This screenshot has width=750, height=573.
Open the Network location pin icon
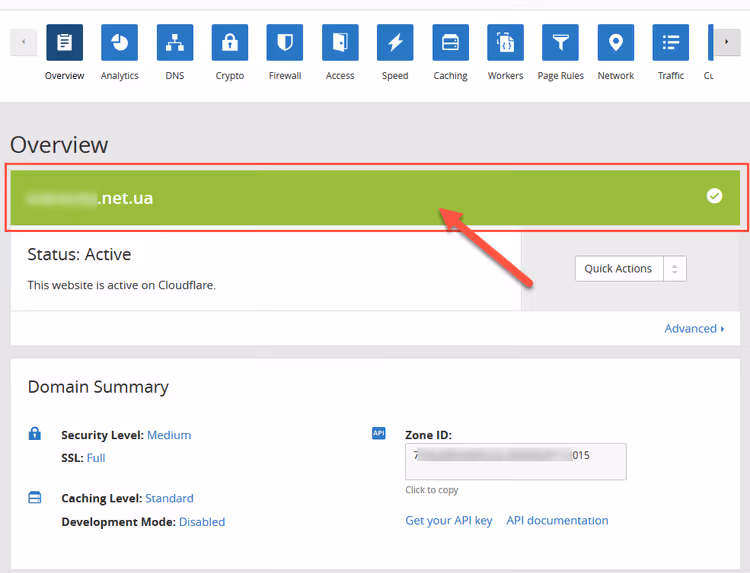click(x=616, y=43)
